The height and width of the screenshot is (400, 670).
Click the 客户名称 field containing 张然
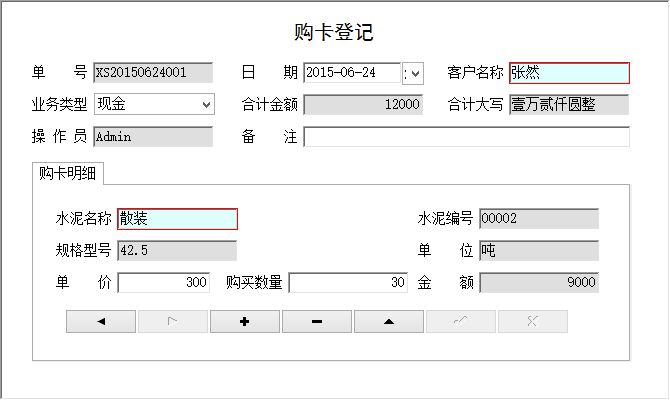pyautogui.click(x=569, y=73)
